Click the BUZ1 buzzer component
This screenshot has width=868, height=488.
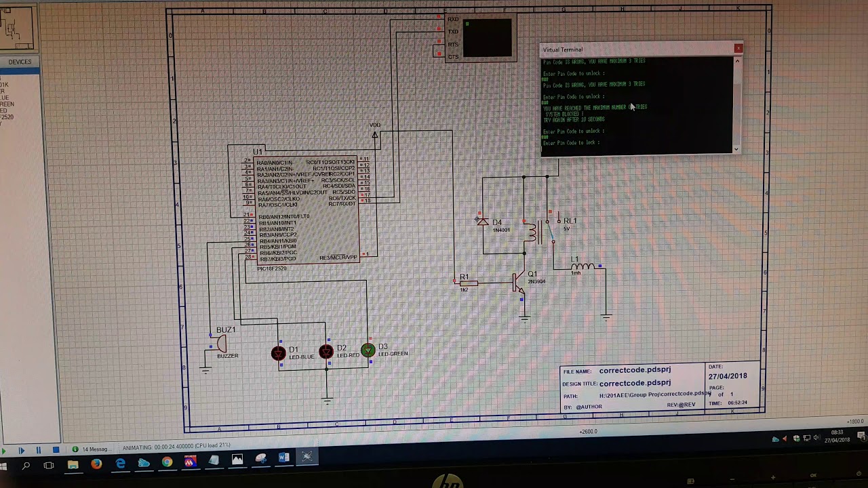[221, 345]
